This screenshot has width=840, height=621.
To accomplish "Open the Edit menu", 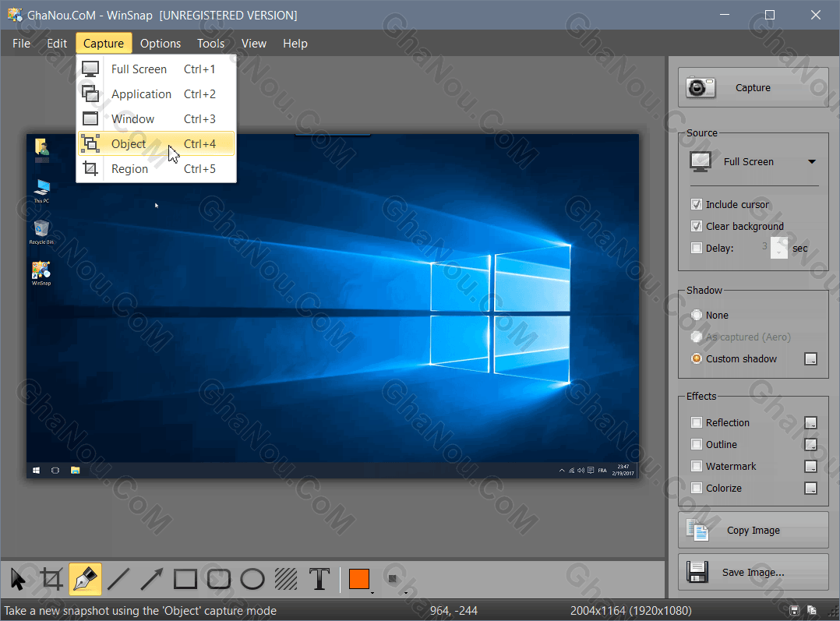I will coord(57,44).
